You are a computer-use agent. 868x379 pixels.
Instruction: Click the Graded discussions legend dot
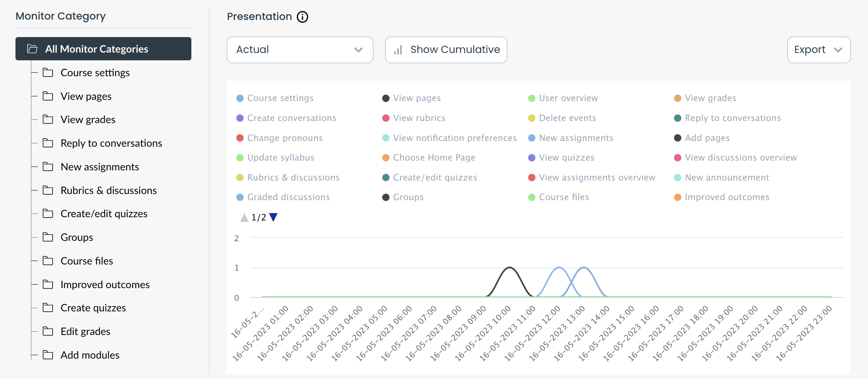tap(239, 197)
